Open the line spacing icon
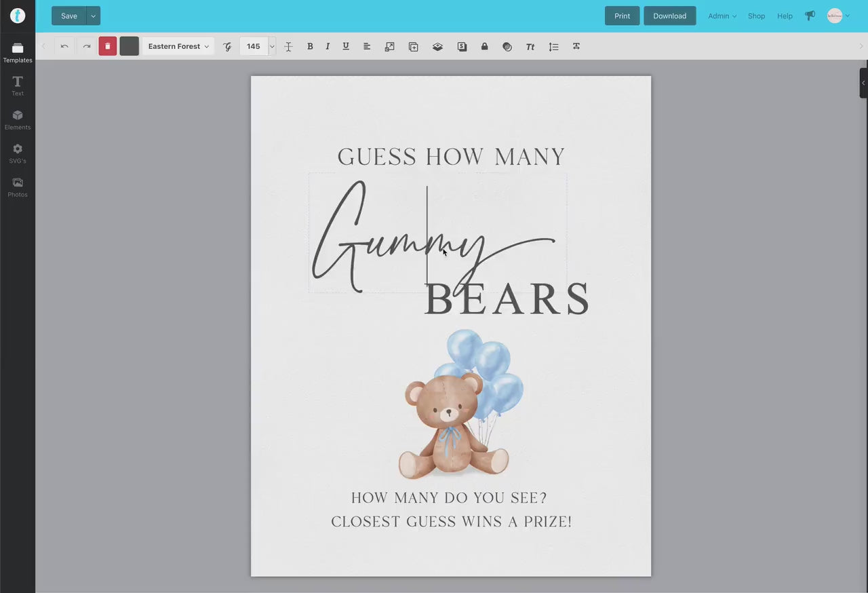Viewport: 868px width, 593px height. [553, 47]
